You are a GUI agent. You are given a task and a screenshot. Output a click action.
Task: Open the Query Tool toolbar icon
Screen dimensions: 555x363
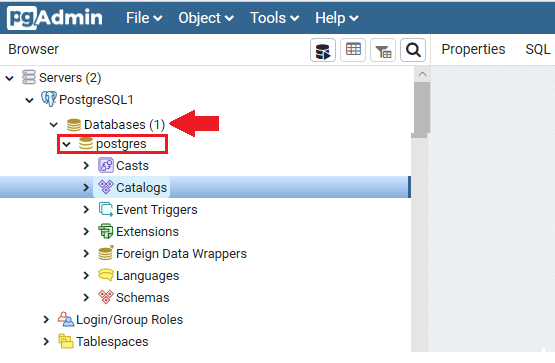322,50
